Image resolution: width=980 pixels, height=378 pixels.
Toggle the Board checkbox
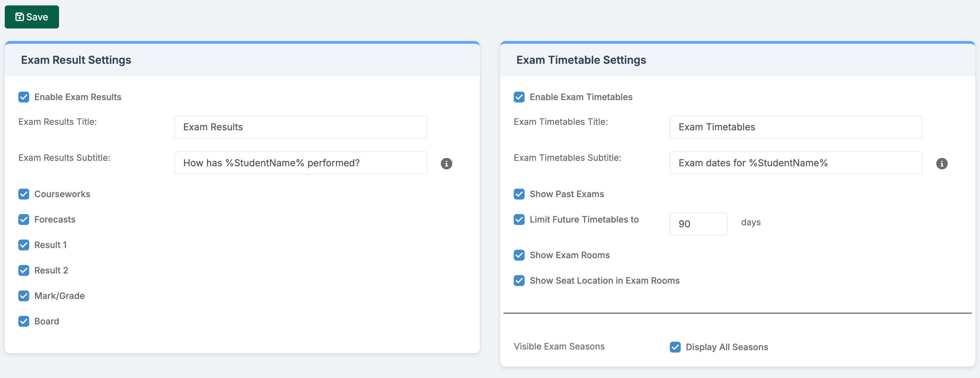click(24, 321)
